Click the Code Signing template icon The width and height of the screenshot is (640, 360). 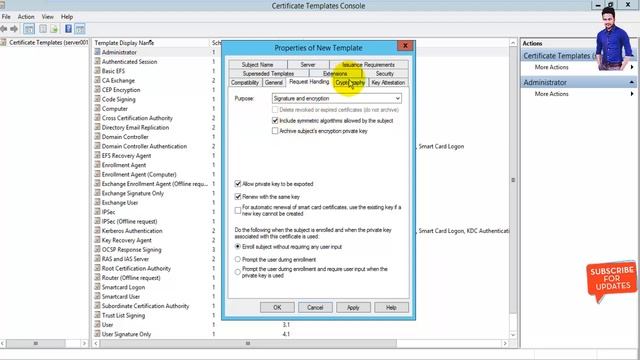click(97, 99)
